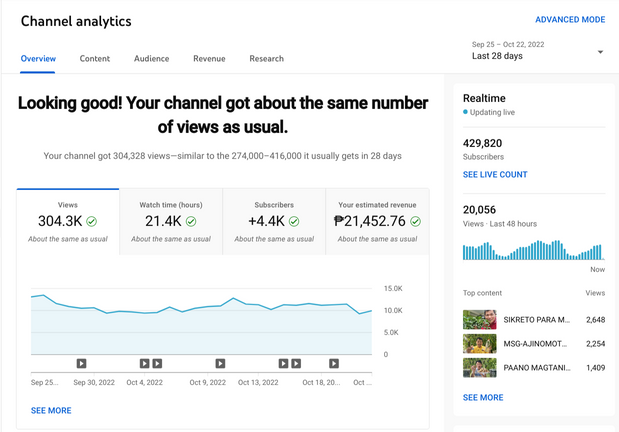This screenshot has height=432, width=619.
Task: Click the green checkmark beside +4.4K subscribers
Action: (x=297, y=221)
